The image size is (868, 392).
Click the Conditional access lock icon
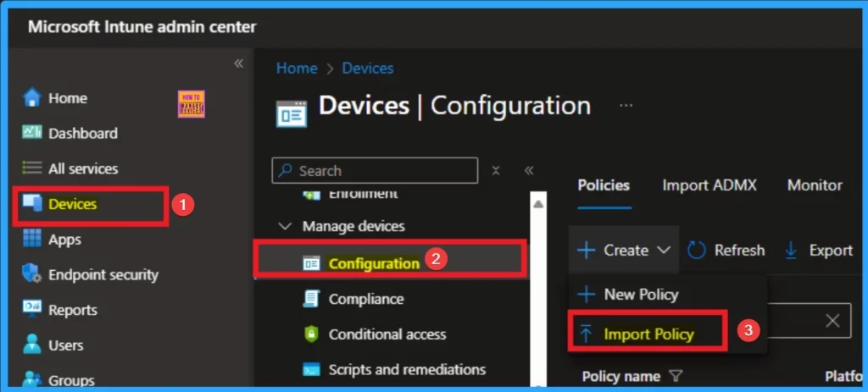coord(312,334)
